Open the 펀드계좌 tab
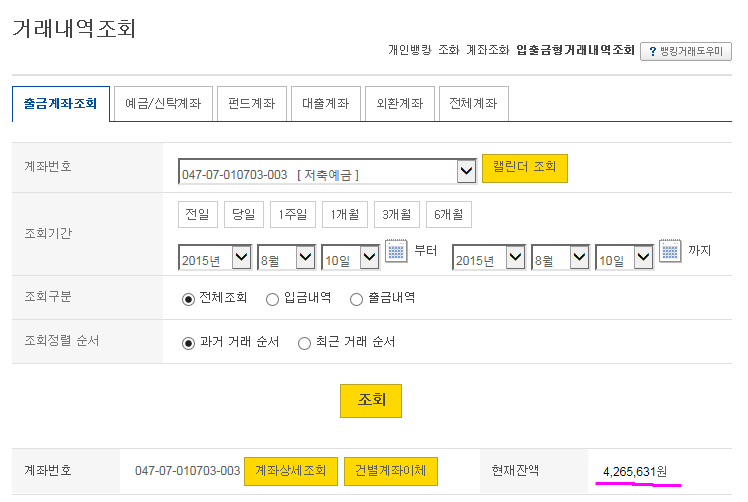 click(x=252, y=103)
